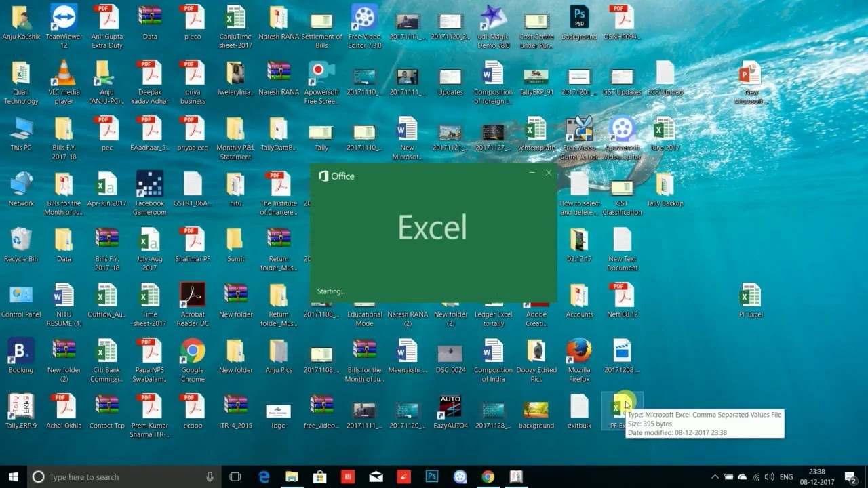Launch Microsoft Edge from taskbar
Screen dimensions: 868x488
point(264,477)
